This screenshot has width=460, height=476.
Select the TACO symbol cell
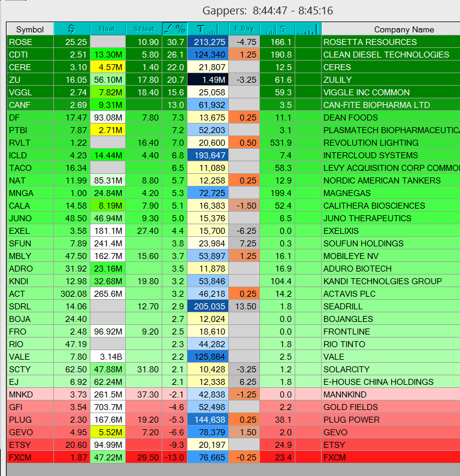[x=31, y=168]
